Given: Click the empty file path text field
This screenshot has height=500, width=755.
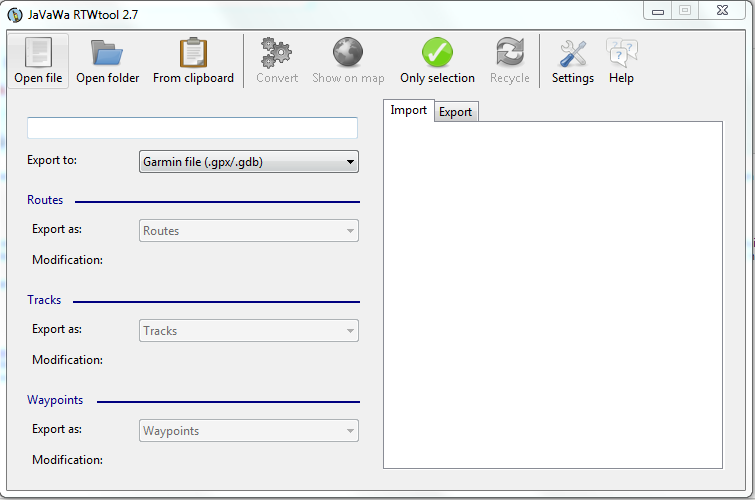Looking at the screenshot, I should (x=192, y=128).
